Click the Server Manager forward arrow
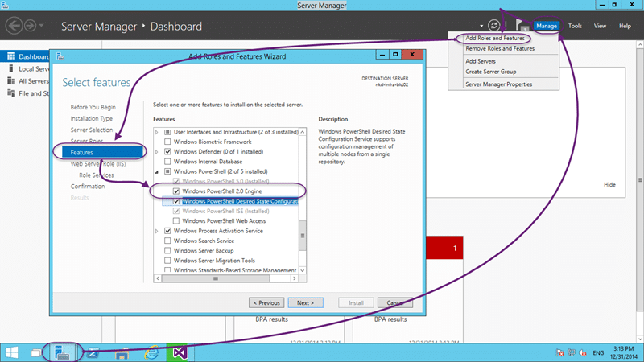Image resolution: width=644 pixels, height=362 pixels. tap(30, 26)
